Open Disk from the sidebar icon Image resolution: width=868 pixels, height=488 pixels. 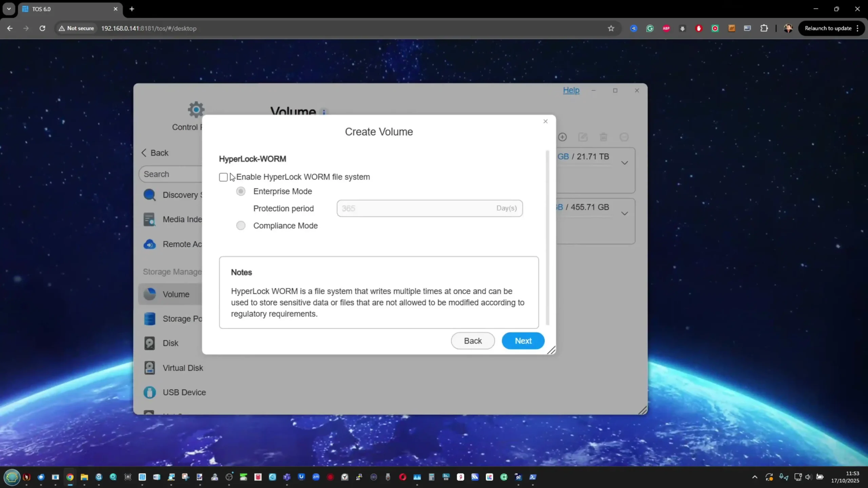150,343
